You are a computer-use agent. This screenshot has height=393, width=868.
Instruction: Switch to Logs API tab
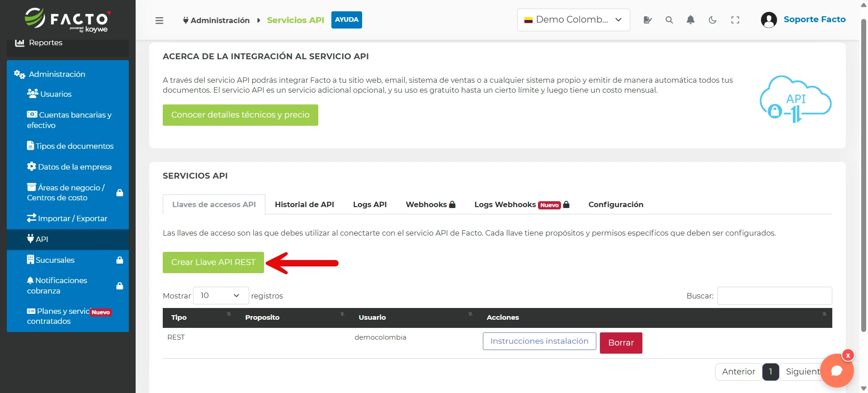click(370, 204)
